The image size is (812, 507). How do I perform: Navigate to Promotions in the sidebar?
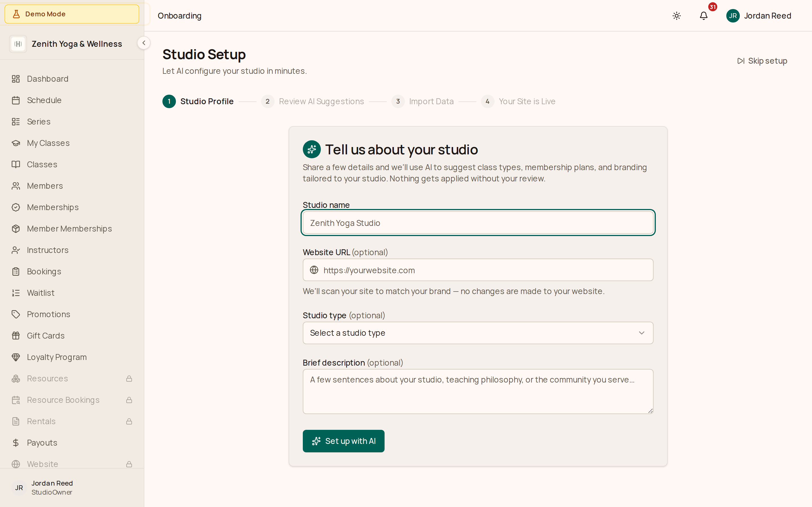click(x=48, y=314)
